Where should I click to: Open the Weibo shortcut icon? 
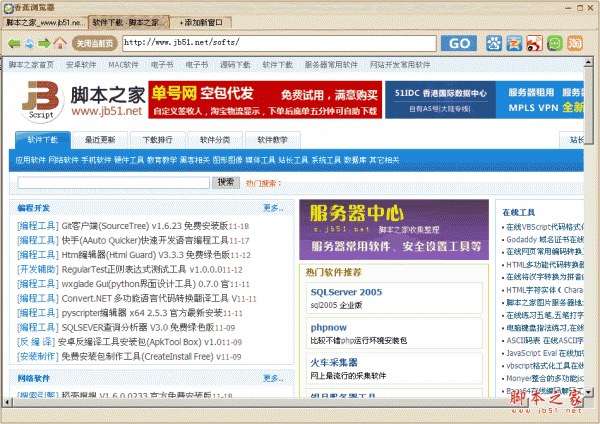pyautogui.click(x=535, y=43)
